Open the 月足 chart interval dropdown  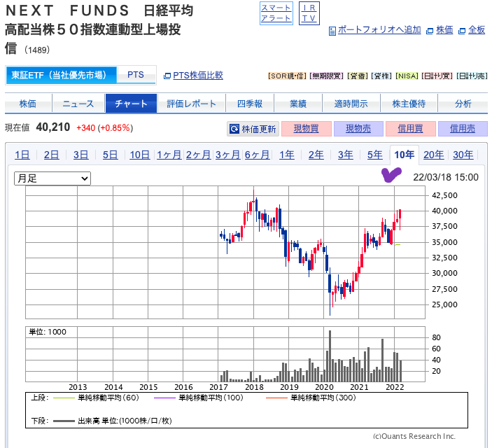(52, 178)
